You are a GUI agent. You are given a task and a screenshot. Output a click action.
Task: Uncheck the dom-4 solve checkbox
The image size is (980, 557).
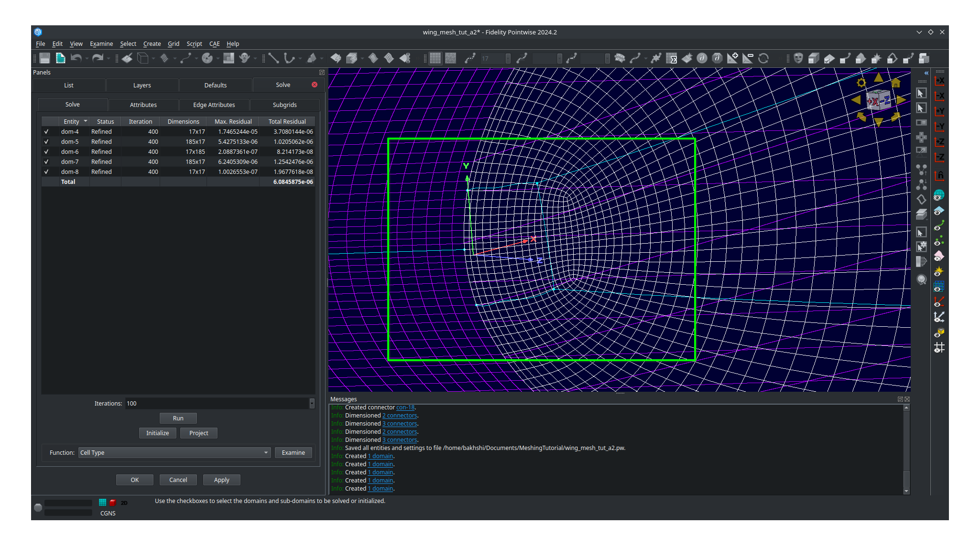[46, 131]
